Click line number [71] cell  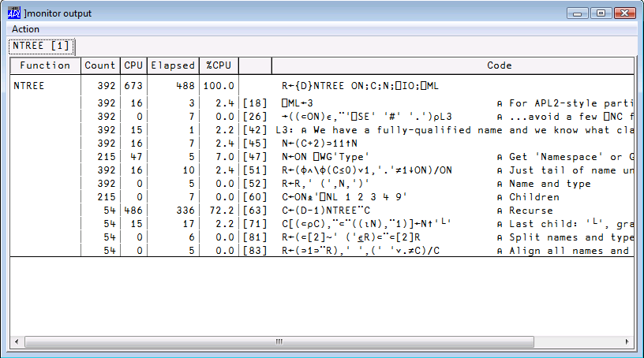coord(255,224)
